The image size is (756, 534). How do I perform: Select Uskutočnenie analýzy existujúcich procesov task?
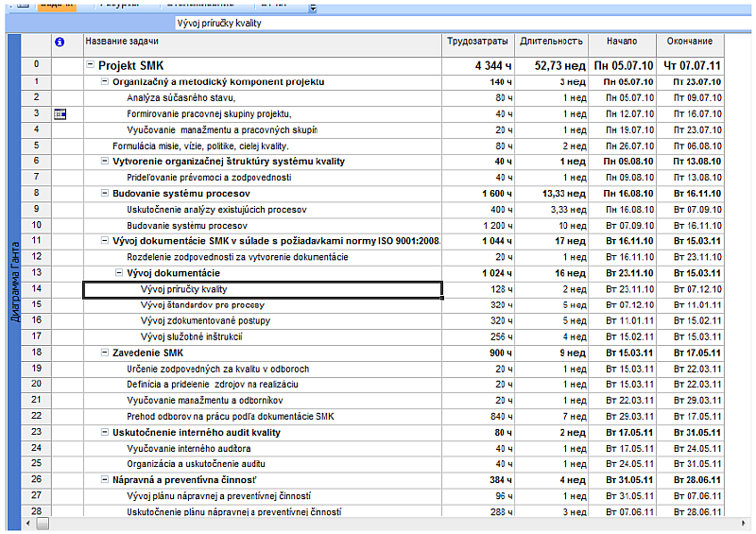(x=217, y=210)
